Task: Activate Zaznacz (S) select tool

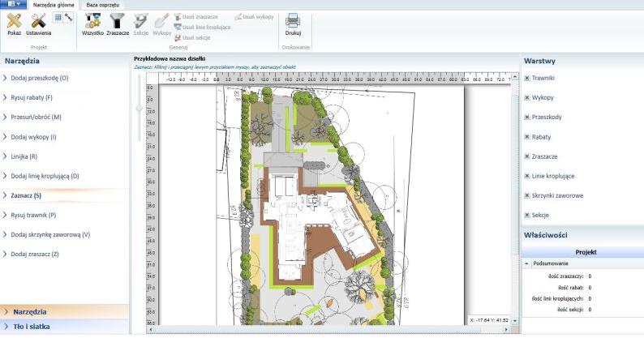Action: tap(26, 195)
